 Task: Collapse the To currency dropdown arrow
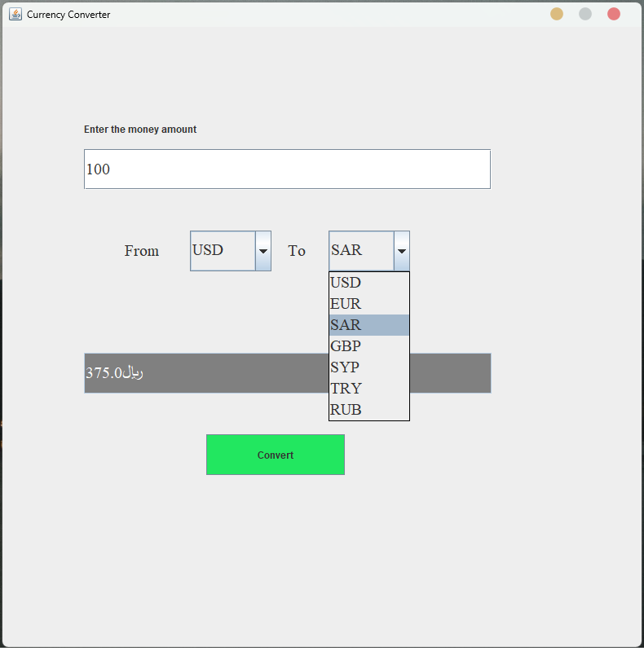pyautogui.click(x=401, y=251)
